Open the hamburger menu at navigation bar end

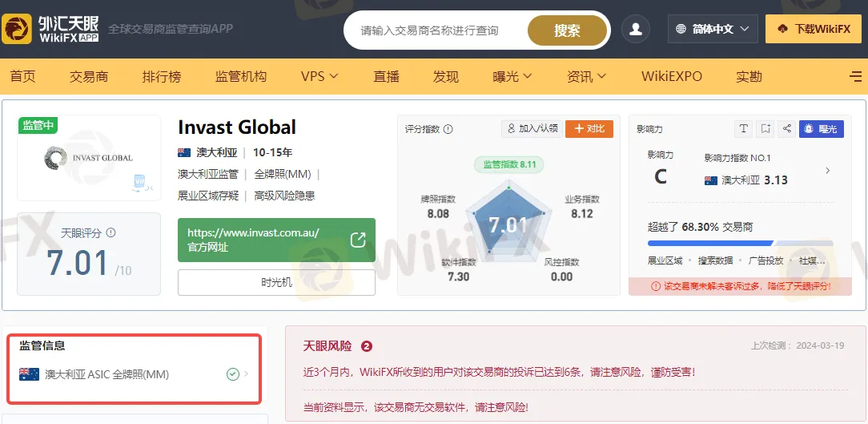[855, 77]
